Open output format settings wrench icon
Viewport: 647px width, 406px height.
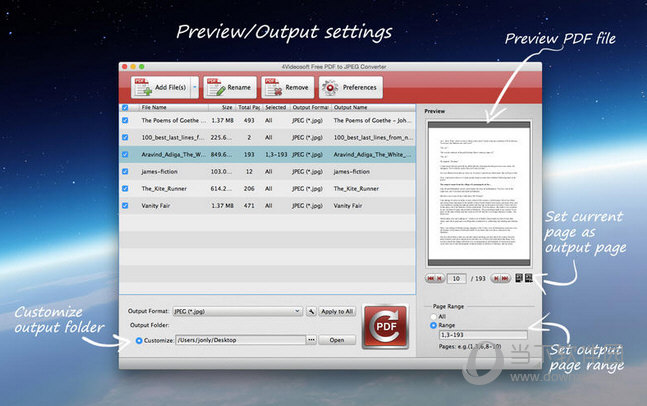[311, 311]
